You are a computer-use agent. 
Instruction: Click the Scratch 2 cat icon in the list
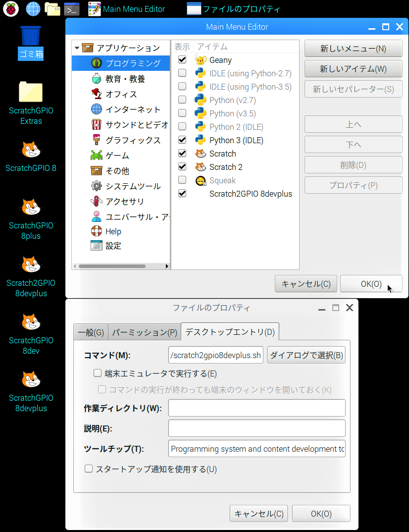coord(201,167)
